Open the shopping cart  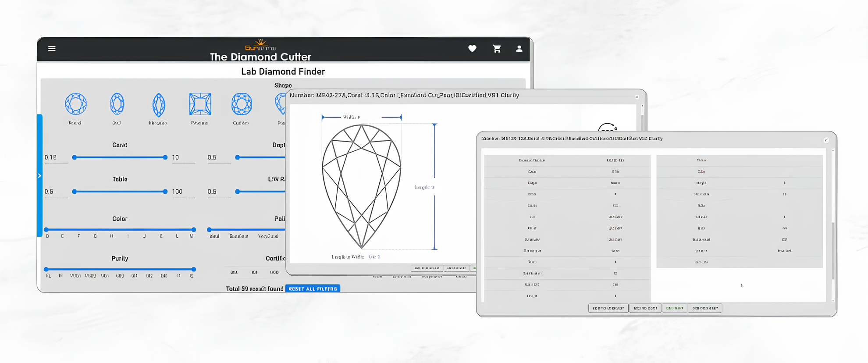point(497,49)
